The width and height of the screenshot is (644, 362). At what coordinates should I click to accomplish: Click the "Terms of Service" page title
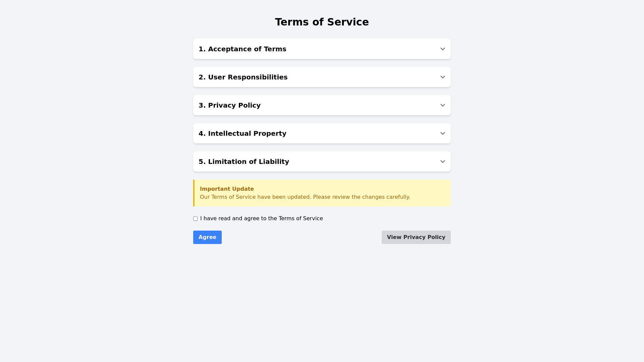[x=322, y=22]
